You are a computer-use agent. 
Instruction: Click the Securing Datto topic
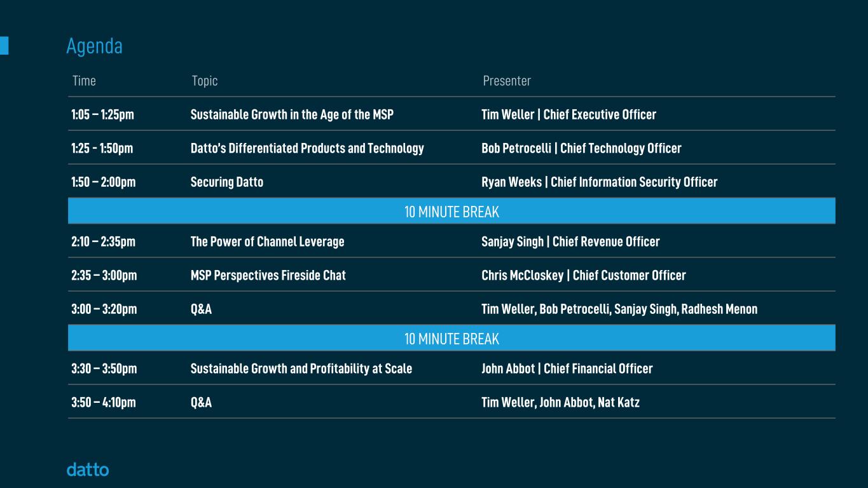[x=227, y=182]
